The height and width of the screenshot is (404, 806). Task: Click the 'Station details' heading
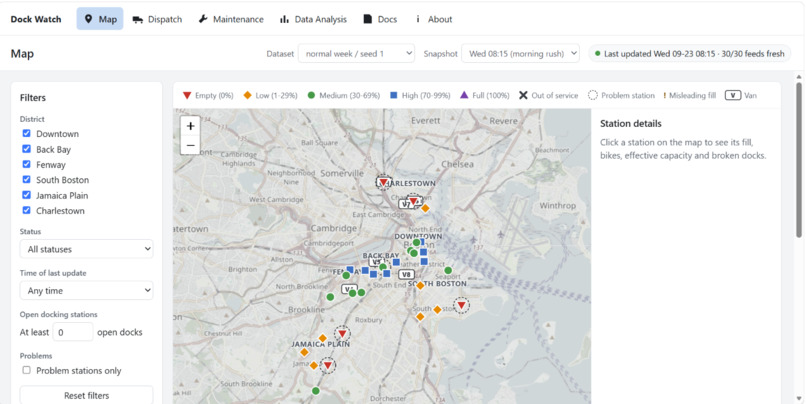(x=631, y=123)
